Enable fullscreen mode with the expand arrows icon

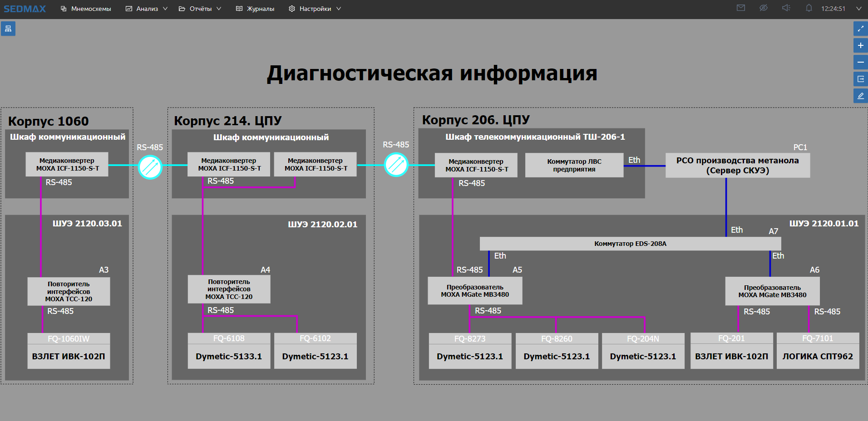click(860, 28)
